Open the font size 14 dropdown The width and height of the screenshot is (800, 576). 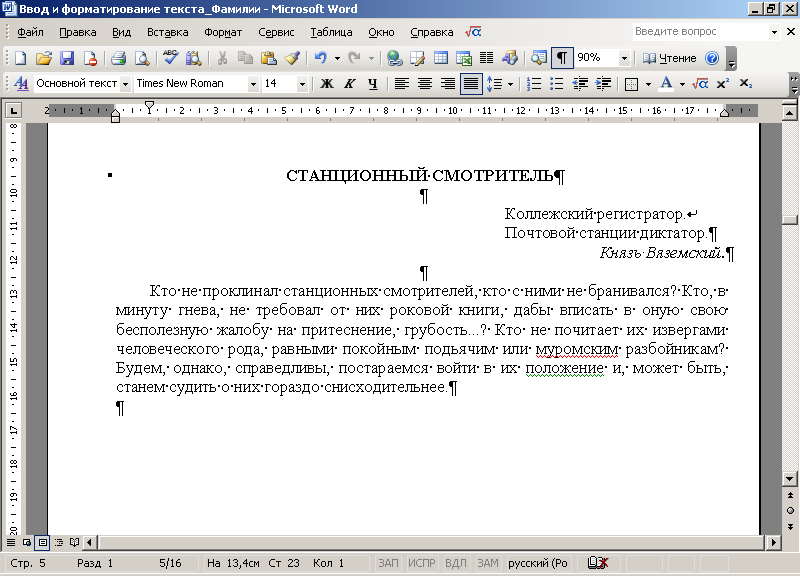(302, 84)
